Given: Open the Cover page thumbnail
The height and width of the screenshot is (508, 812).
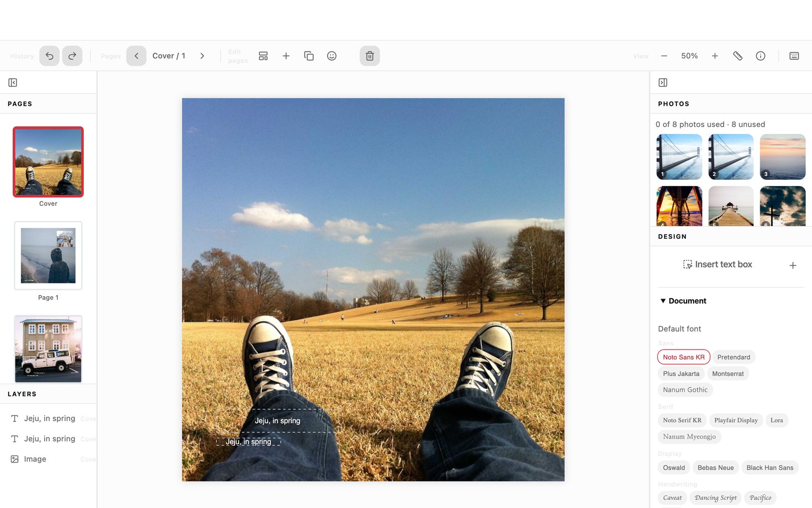Looking at the screenshot, I should [48, 162].
